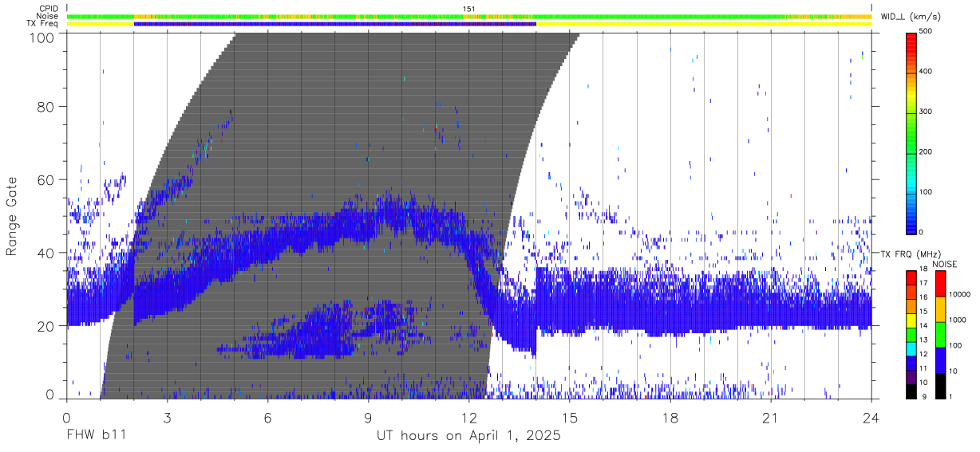Screen dimensions: 980x452
Task: Click the 200 tick on width colorbar
Action: [x=927, y=151]
